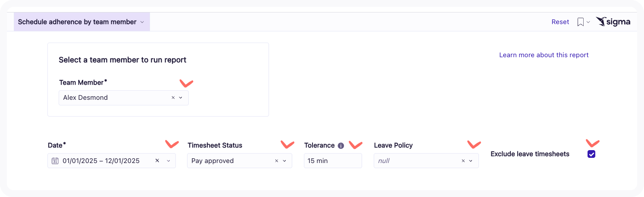
Task: Click the bookmark icon in header
Action: click(x=580, y=22)
